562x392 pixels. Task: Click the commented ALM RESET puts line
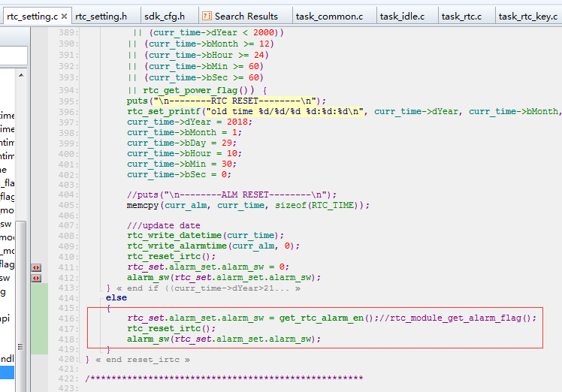232,194
